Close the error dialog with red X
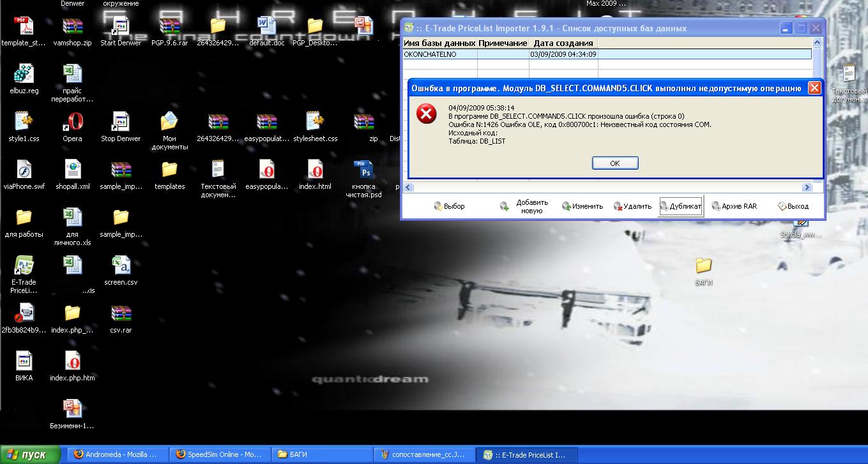 pos(814,88)
